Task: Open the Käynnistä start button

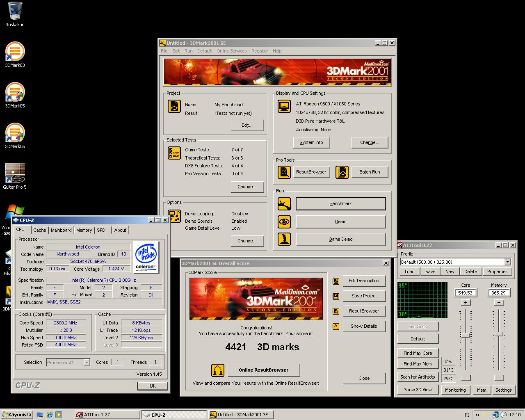Action: (x=16, y=415)
